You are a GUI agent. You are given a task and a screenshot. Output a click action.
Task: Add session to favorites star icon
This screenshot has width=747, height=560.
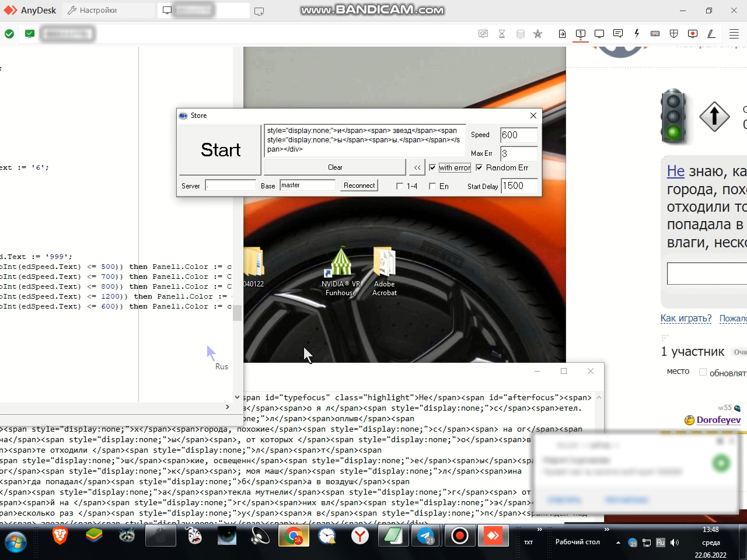pyautogui.click(x=538, y=34)
